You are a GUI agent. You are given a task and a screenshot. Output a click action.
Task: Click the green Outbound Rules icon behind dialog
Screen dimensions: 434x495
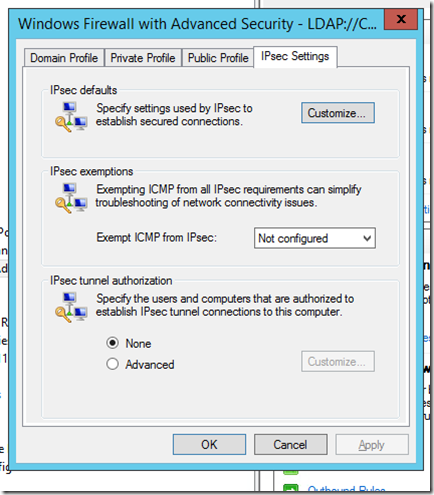click(x=290, y=489)
